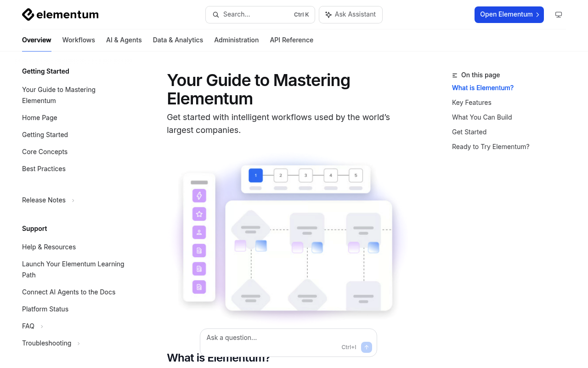
Task: Jump to What is Elementum? section
Action: point(483,88)
